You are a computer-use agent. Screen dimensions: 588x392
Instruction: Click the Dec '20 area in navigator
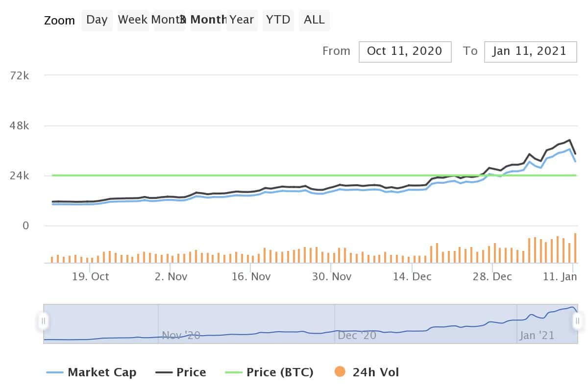click(357, 335)
